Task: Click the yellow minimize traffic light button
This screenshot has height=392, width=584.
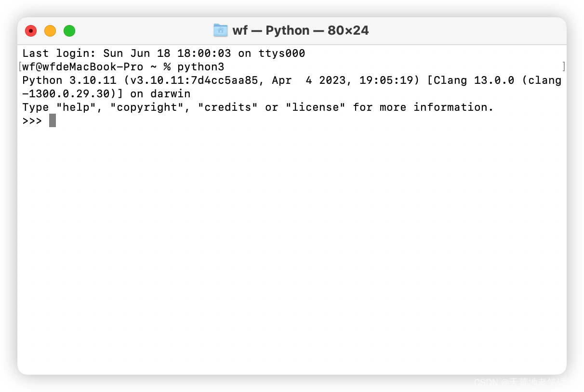Action: 50,30
